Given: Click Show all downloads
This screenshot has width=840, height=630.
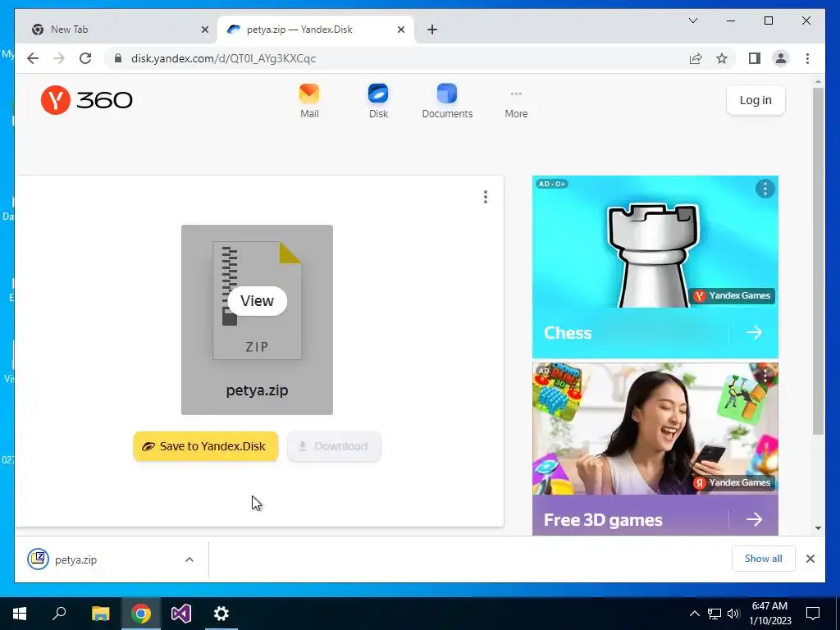Looking at the screenshot, I should coord(763,559).
